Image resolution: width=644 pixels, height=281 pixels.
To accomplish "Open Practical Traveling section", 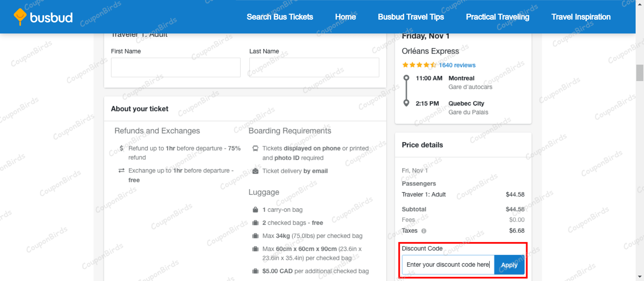I will [x=497, y=17].
